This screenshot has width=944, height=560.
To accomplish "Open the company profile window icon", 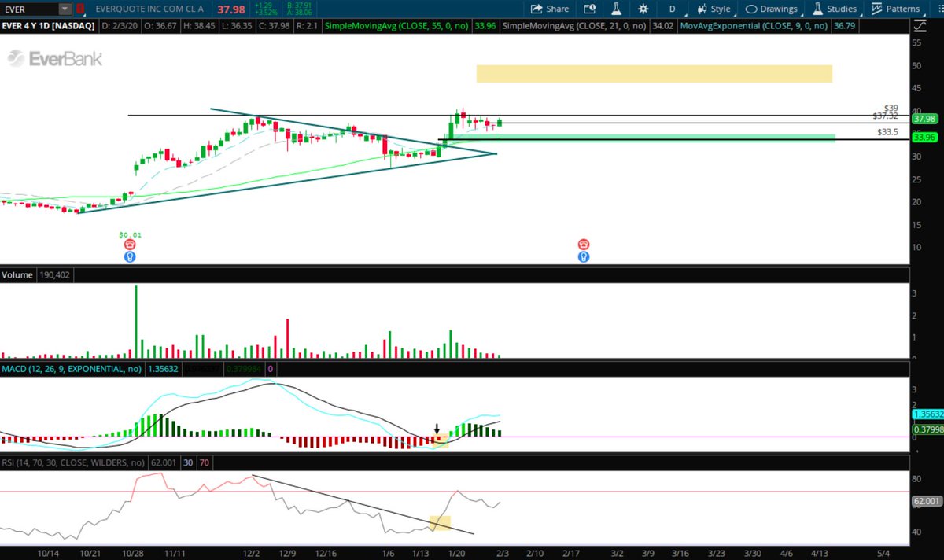I will point(590,9).
